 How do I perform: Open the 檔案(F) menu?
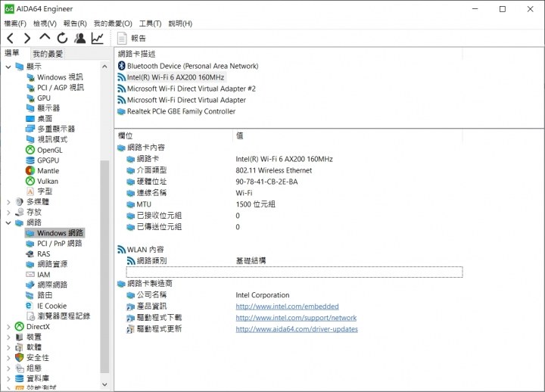15,23
